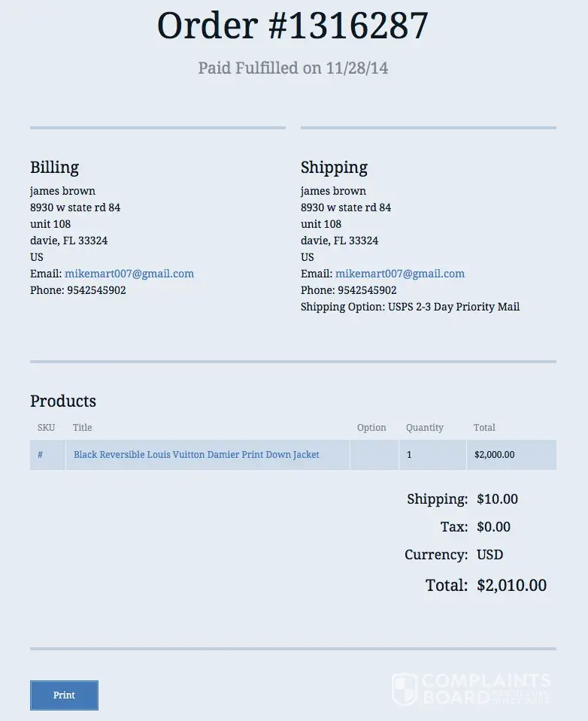
Task: Open the Black Reversible Louis Vuitton jacket link
Action: pyautogui.click(x=196, y=455)
